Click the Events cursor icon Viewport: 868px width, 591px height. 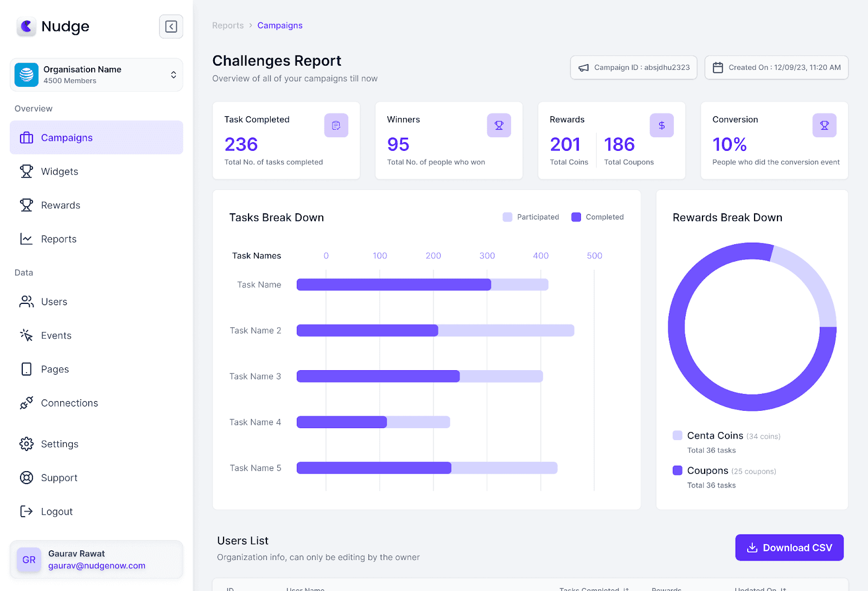(26, 335)
